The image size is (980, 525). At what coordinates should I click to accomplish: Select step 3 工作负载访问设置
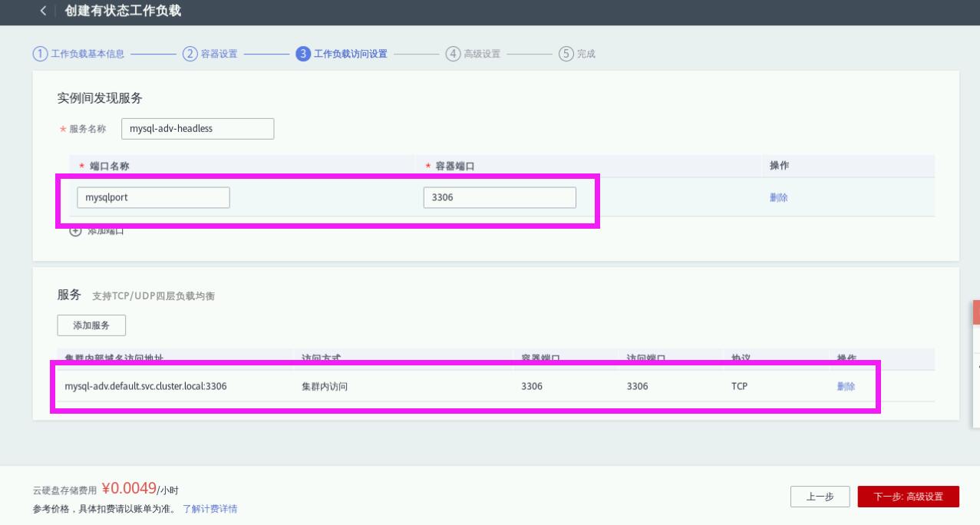[341, 54]
